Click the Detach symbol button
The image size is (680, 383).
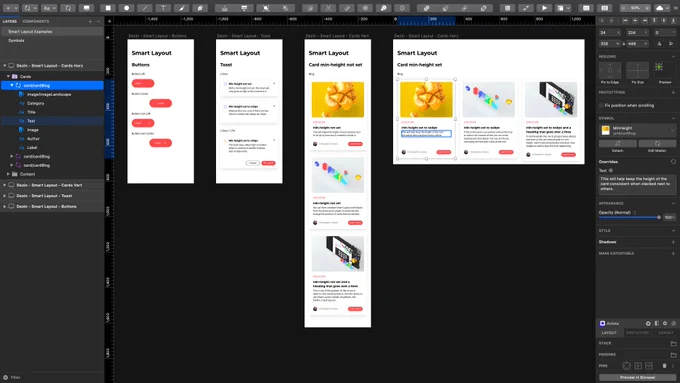pos(618,144)
